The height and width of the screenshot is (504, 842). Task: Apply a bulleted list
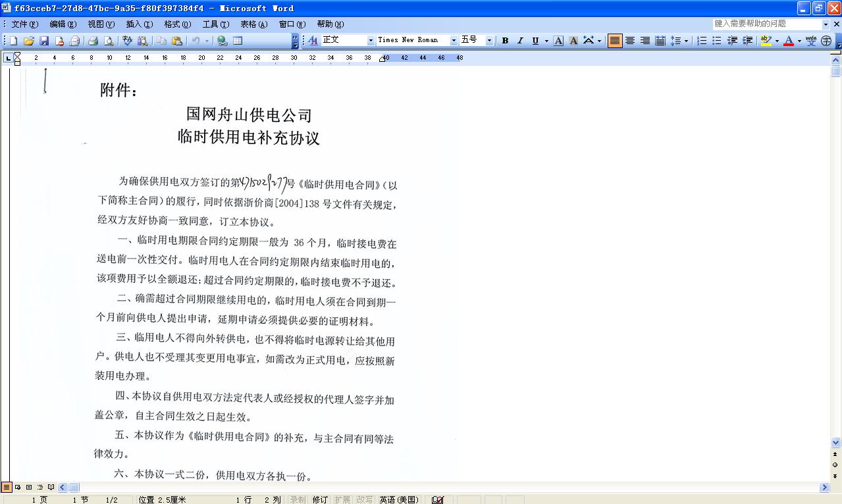pos(717,41)
